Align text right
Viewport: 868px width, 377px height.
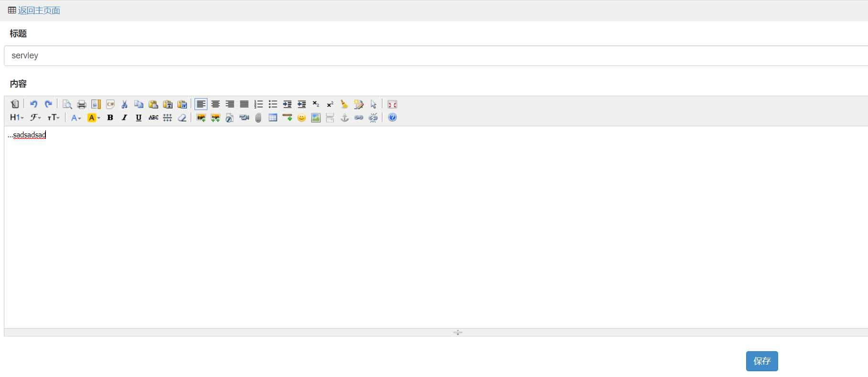click(230, 104)
